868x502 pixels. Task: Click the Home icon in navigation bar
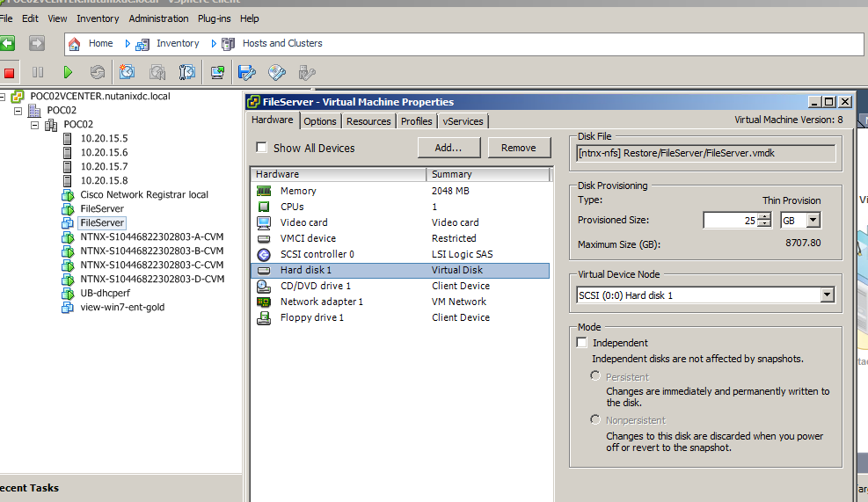click(x=75, y=43)
